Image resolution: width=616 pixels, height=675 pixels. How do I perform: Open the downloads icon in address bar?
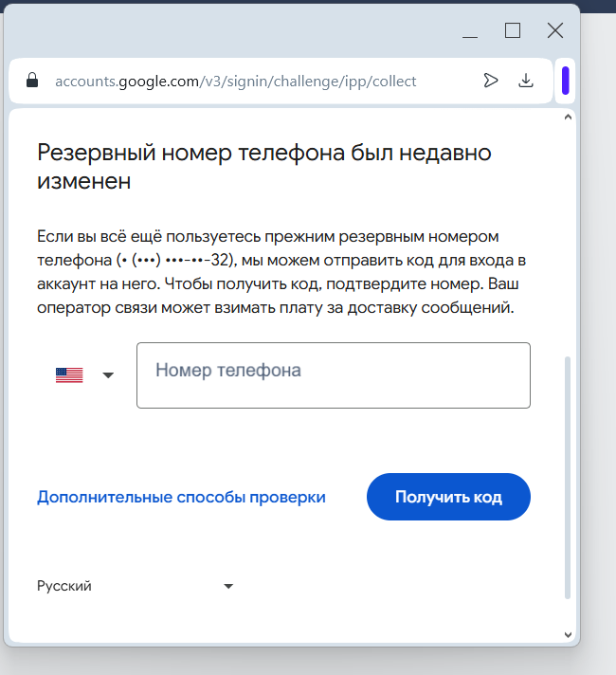tap(526, 81)
